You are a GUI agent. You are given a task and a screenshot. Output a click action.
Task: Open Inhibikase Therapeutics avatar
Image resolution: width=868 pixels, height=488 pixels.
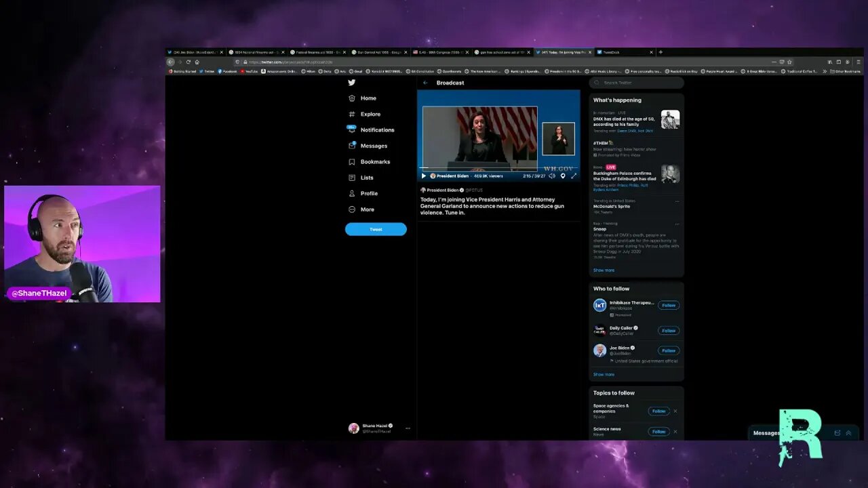599,305
